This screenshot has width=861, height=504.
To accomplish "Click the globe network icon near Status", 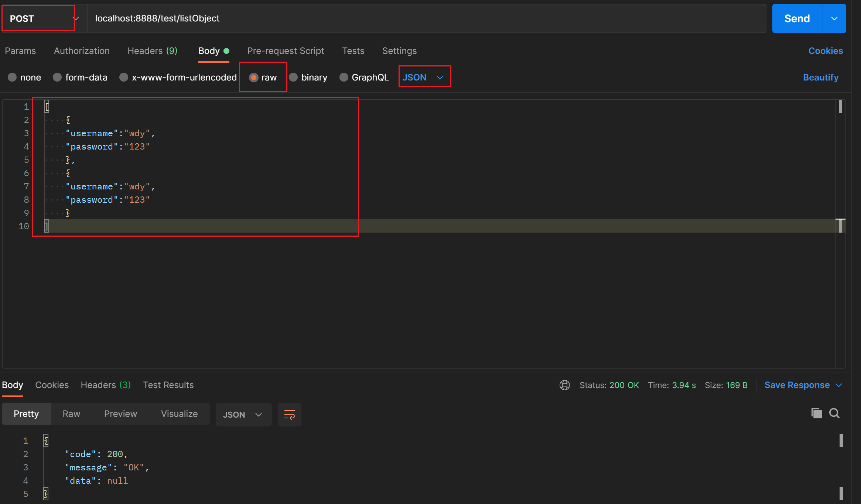I will point(564,385).
